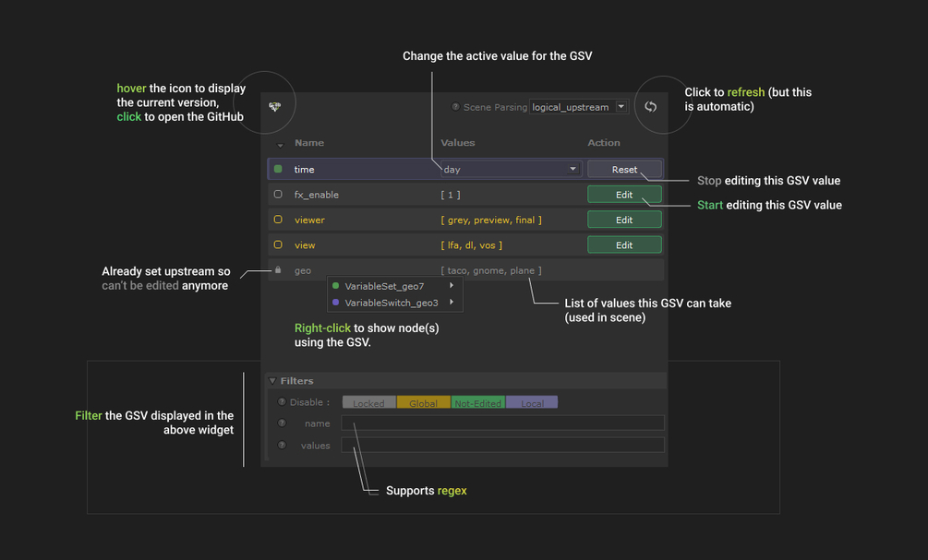The image size is (928, 560).
Task: Click the help icon beside Scene Parsing
Action: [x=455, y=107]
